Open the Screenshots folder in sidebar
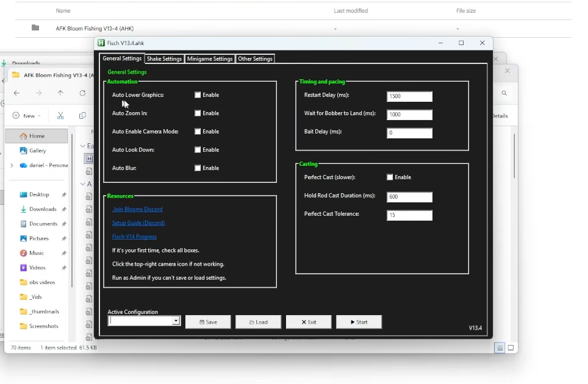This screenshot has height=384, width=588. pyautogui.click(x=43, y=326)
